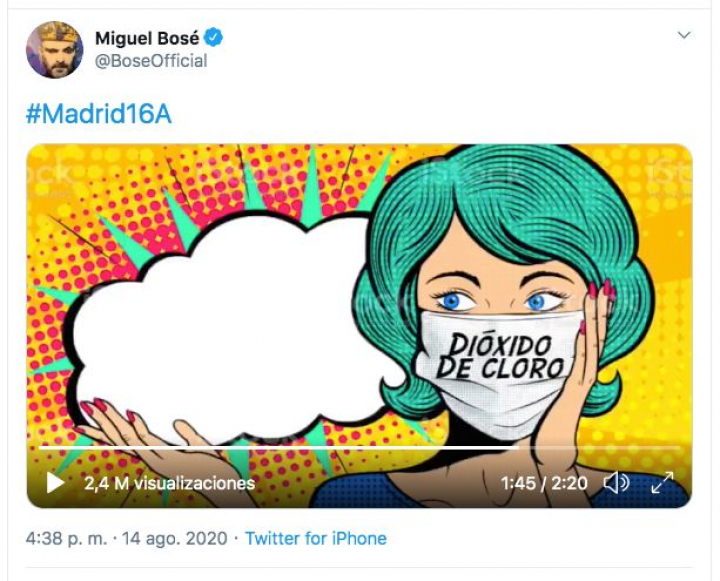Play the video in the tweet
Image resolution: width=720 pixels, height=581 pixels.
click(55, 483)
